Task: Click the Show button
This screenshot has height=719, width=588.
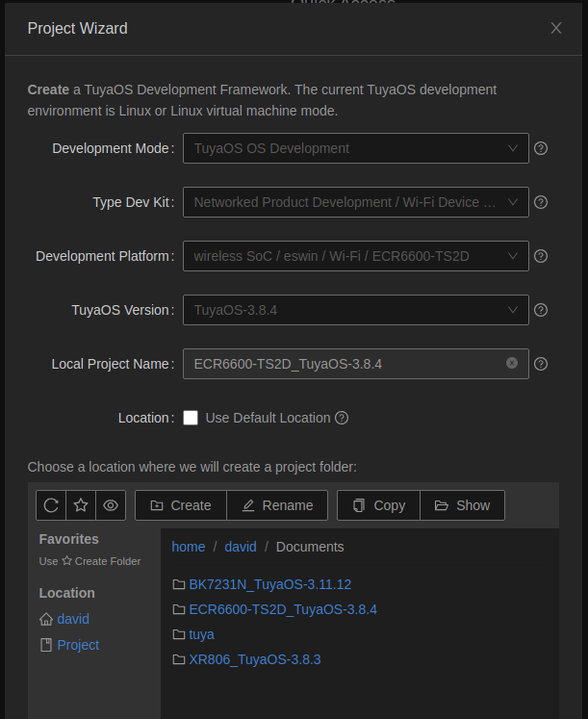Action: [463, 505]
